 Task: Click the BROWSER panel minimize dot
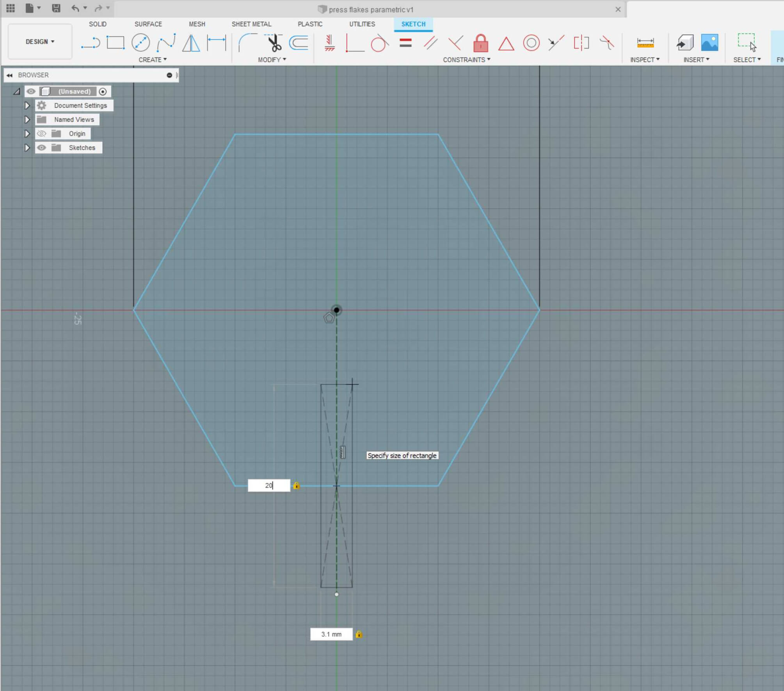pos(169,75)
